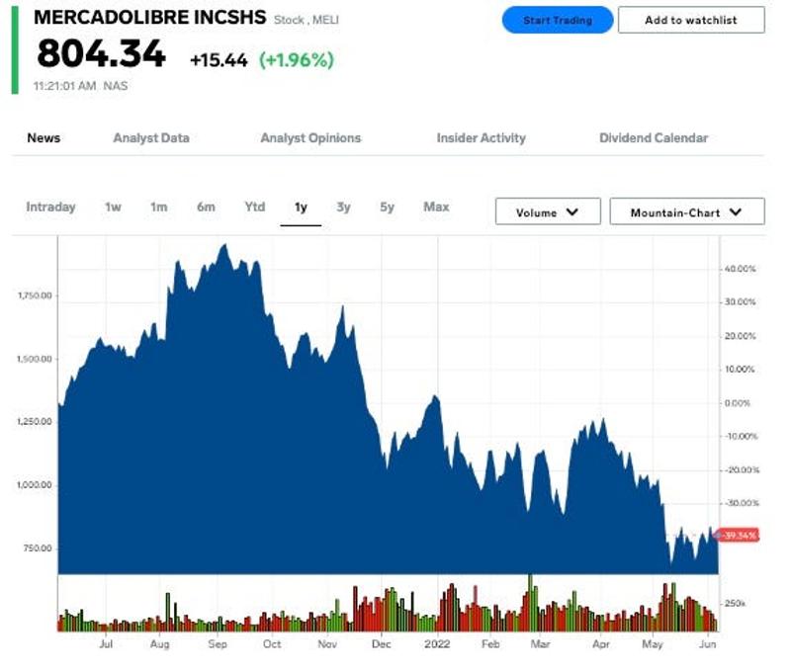Click the Jul month label

(106, 644)
